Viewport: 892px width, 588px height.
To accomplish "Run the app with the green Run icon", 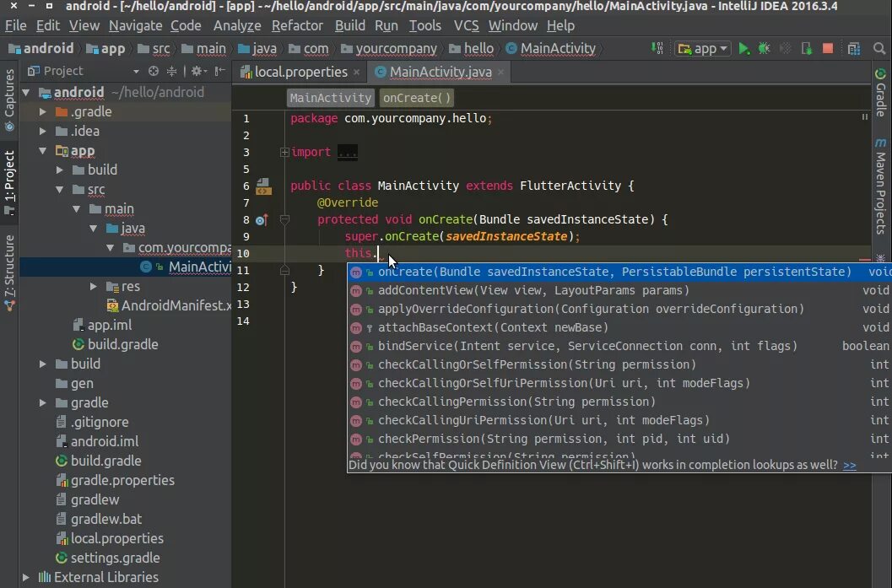I will tap(744, 48).
